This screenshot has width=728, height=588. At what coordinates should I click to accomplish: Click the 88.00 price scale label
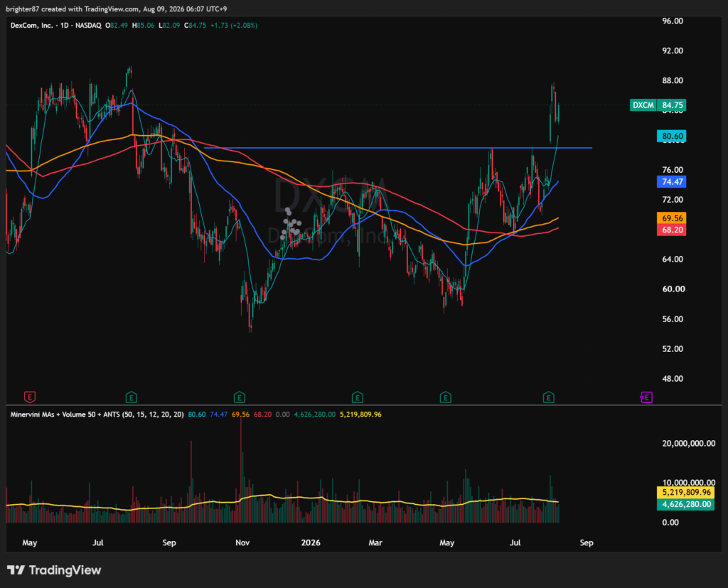673,80
